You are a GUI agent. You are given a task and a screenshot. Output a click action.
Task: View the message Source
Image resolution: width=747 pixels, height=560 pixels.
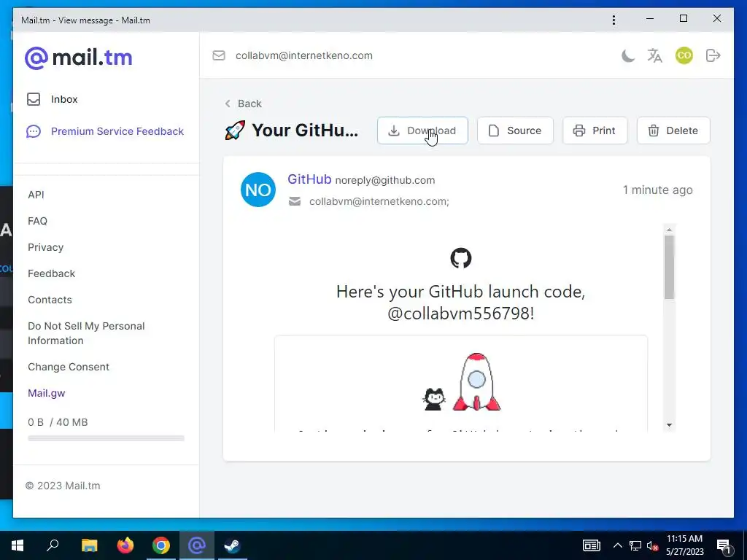tap(515, 131)
